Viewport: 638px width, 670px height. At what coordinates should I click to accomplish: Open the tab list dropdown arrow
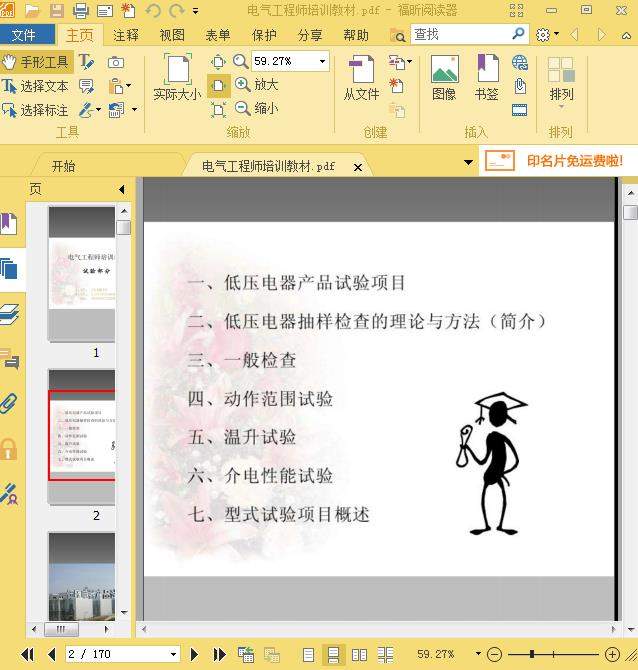pyautogui.click(x=468, y=162)
